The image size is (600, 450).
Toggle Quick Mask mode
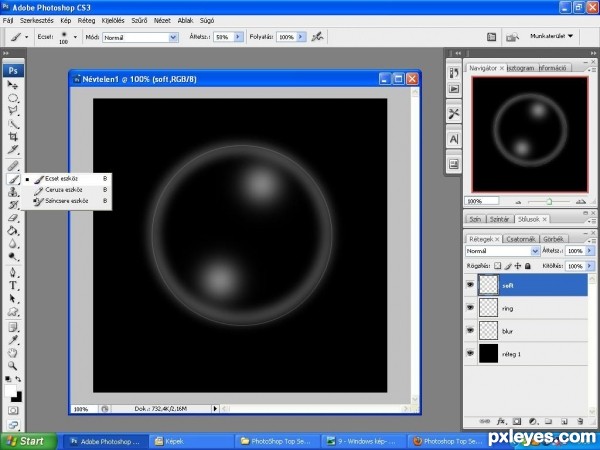(x=13, y=411)
